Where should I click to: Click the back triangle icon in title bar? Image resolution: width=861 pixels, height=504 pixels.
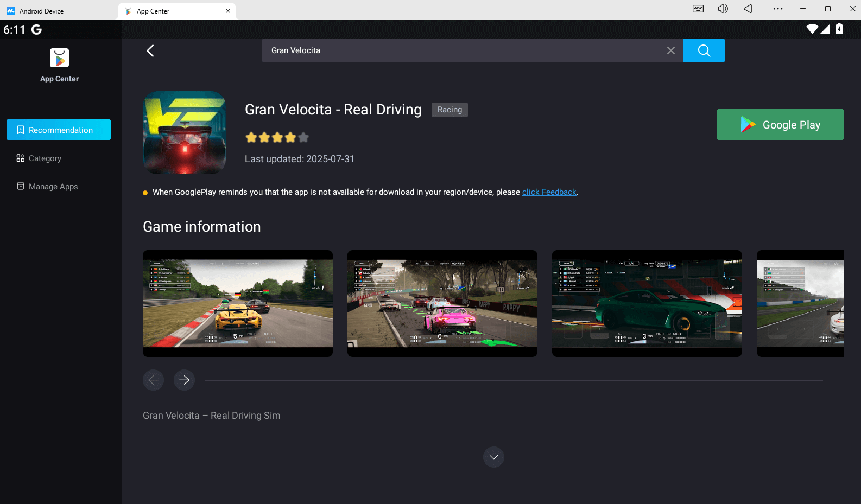748,9
